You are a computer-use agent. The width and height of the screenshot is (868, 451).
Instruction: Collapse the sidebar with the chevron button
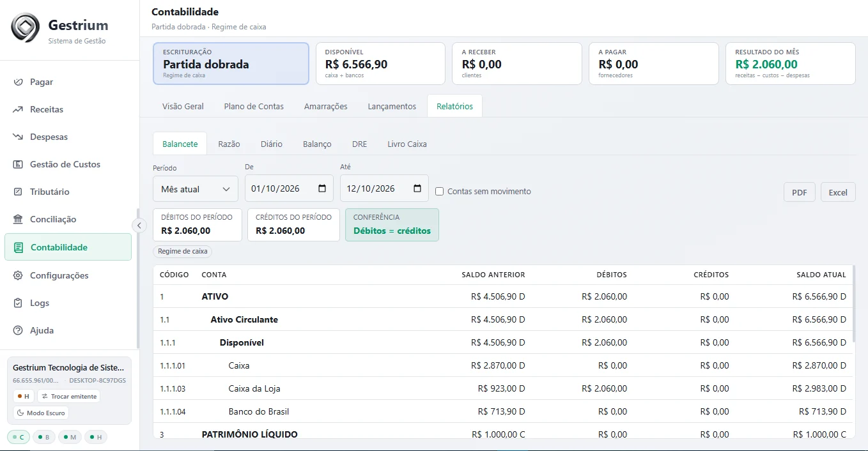click(x=139, y=225)
